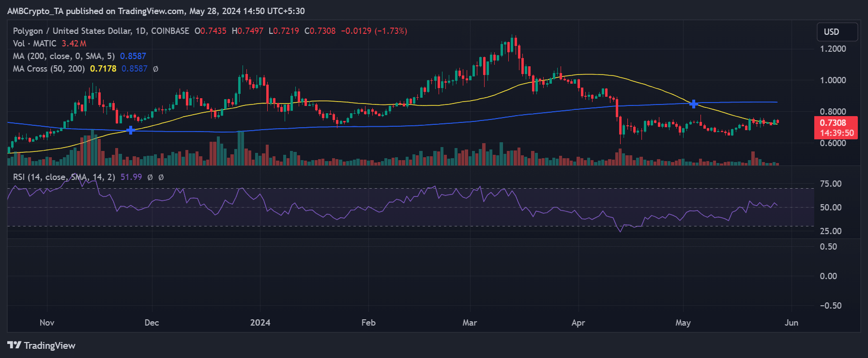Viewport: 868px width, 358px height.
Task: Click the Apr label on the time axis
Action: [x=578, y=323]
